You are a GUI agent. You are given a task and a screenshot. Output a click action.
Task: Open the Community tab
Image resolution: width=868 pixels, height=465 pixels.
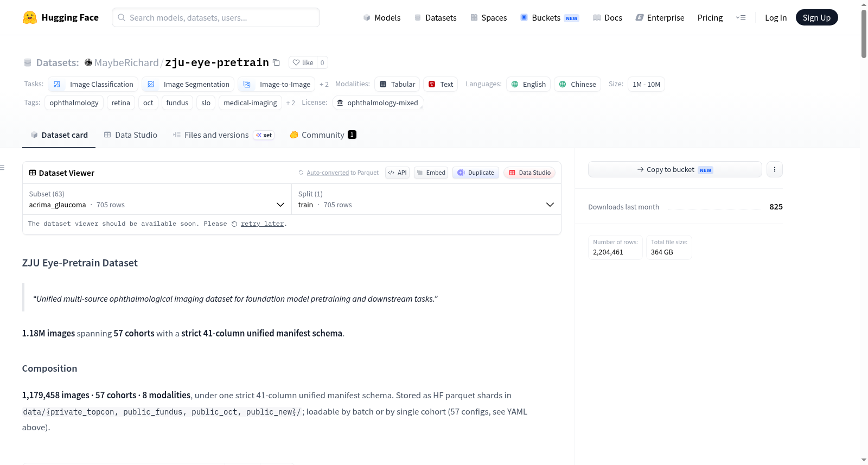pyautogui.click(x=323, y=135)
